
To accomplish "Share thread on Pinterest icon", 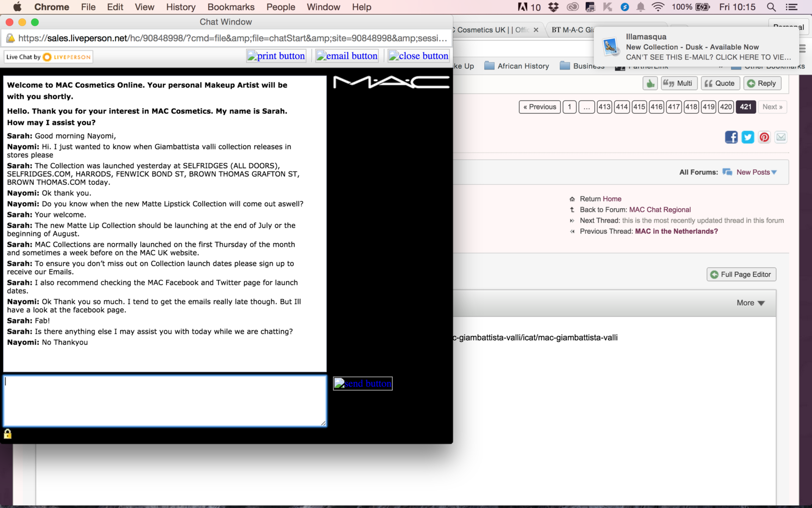I will pos(764,137).
